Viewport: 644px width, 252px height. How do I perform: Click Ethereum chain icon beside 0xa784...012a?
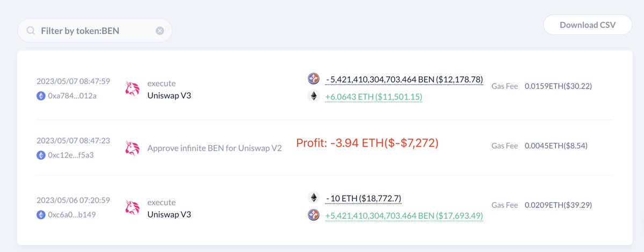(41, 96)
